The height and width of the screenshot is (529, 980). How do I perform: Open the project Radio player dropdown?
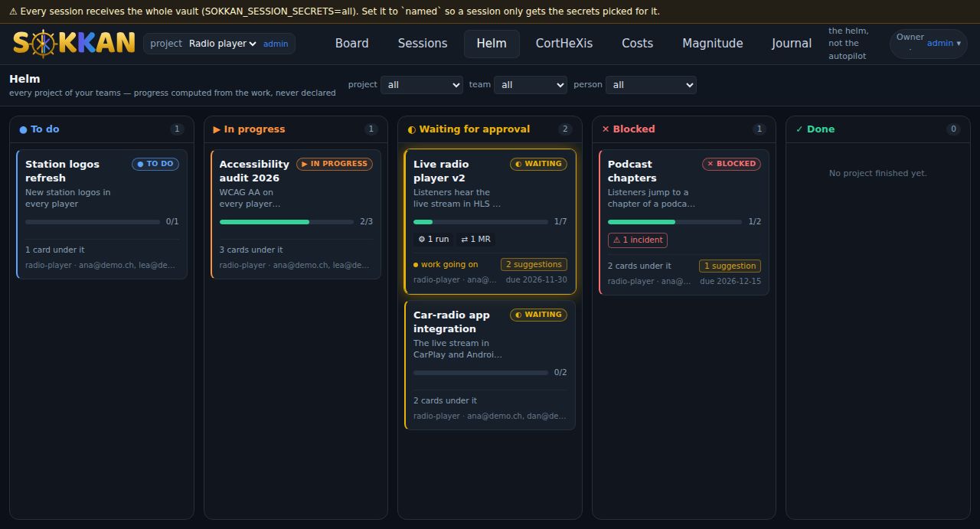pyautogui.click(x=223, y=44)
